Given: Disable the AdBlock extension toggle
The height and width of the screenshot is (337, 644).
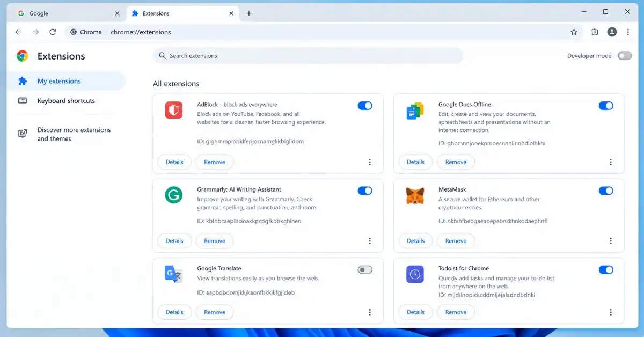Looking at the screenshot, I should click(365, 106).
